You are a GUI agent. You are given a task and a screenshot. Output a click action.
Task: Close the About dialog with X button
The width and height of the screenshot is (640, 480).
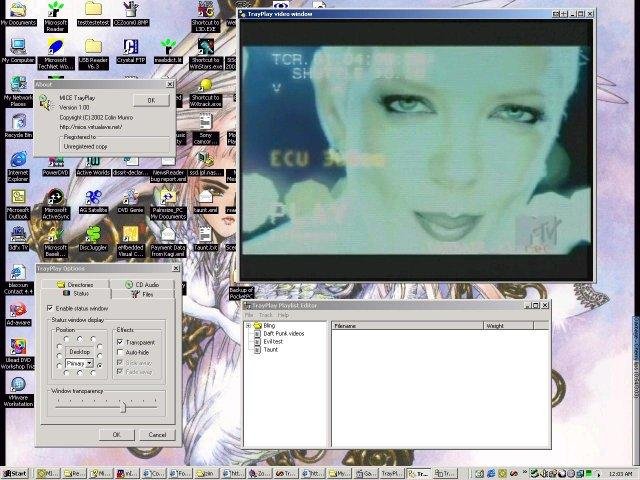pyautogui.click(x=170, y=84)
